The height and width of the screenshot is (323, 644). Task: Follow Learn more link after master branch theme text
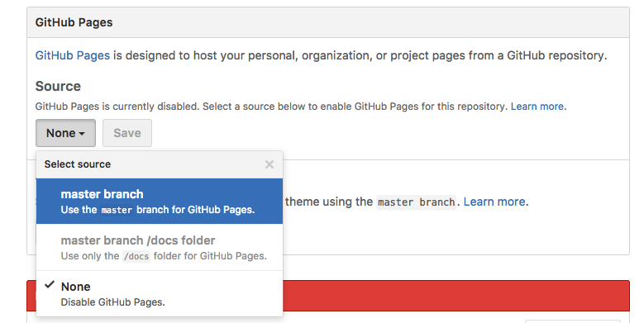(494, 202)
